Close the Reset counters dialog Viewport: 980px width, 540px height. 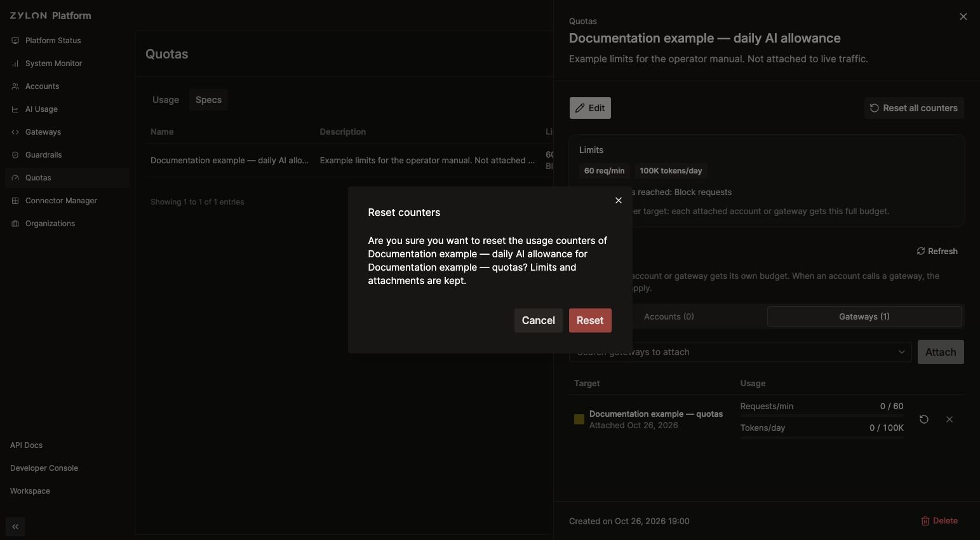click(x=619, y=200)
